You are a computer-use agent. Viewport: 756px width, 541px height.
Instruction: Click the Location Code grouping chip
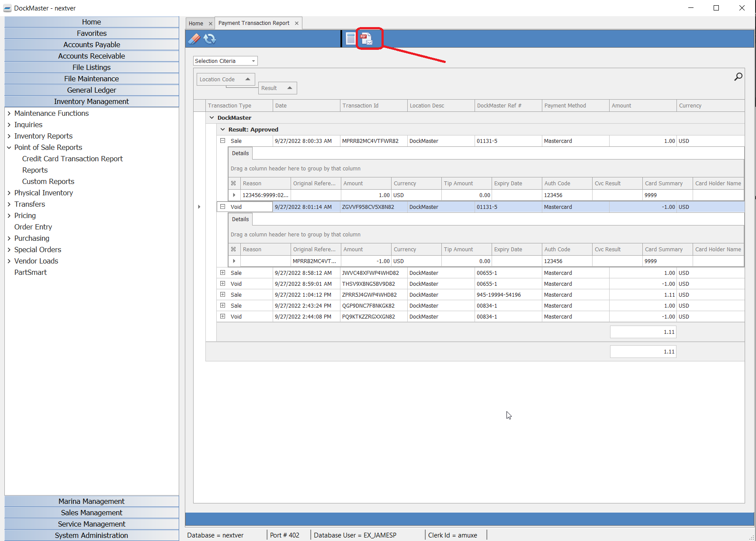pyautogui.click(x=226, y=79)
